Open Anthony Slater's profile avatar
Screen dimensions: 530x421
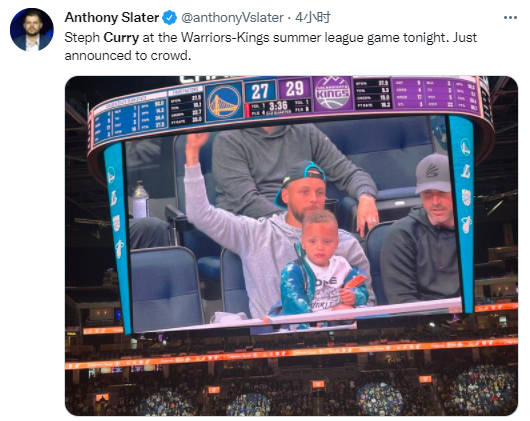click(x=32, y=29)
